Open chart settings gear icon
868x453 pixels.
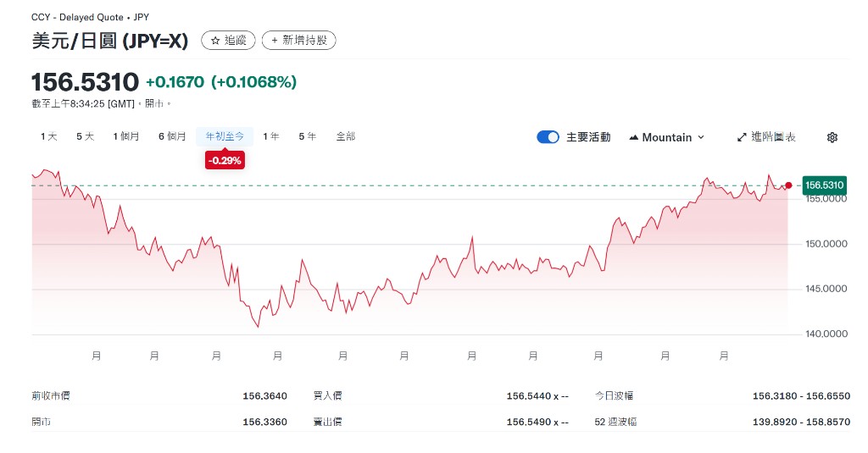pos(832,137)
